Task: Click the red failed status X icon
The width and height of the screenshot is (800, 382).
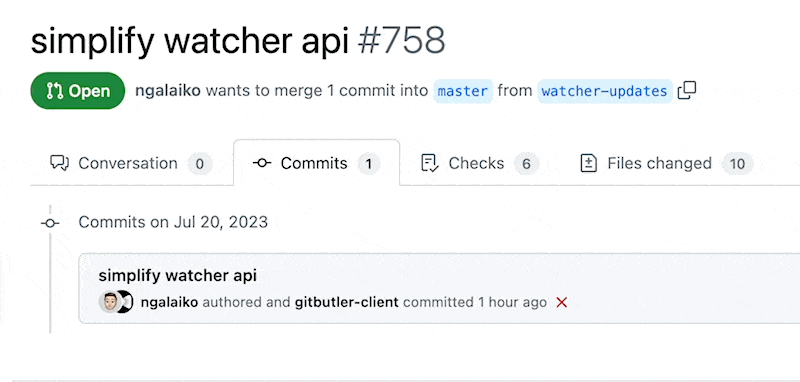Action: tap(562, 302)
